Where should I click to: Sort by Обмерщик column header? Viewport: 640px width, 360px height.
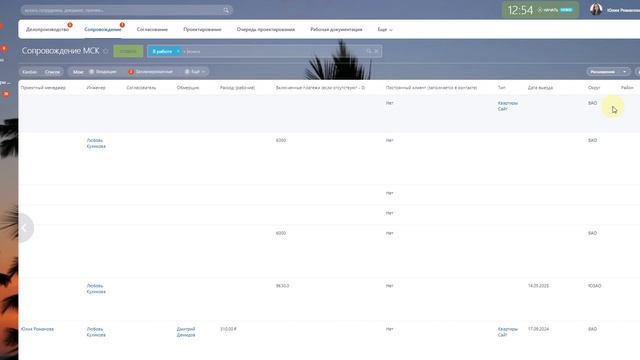point(188,88)
